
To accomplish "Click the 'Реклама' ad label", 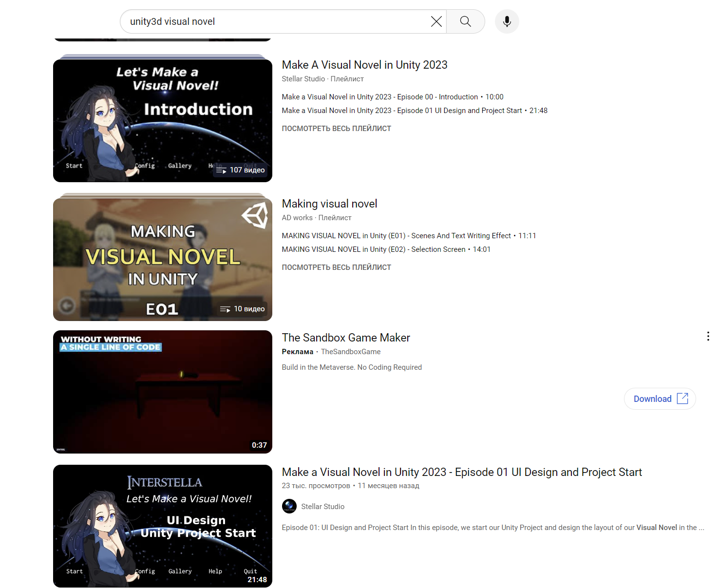I will [298, 352].
